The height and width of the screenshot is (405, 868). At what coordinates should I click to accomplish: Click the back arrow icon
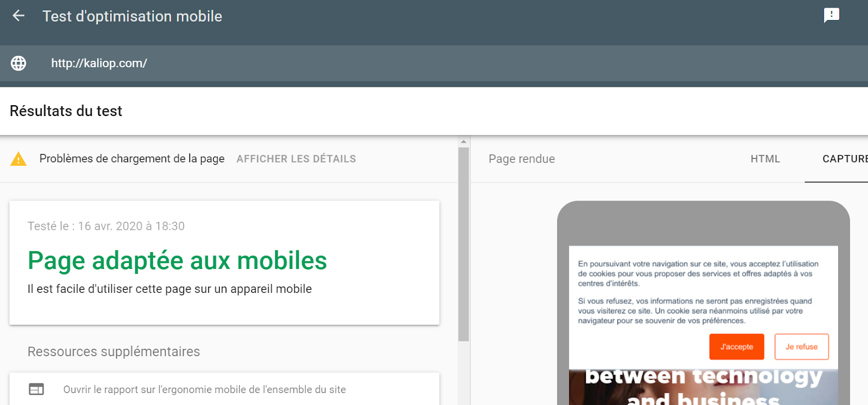tap(18, 16)
